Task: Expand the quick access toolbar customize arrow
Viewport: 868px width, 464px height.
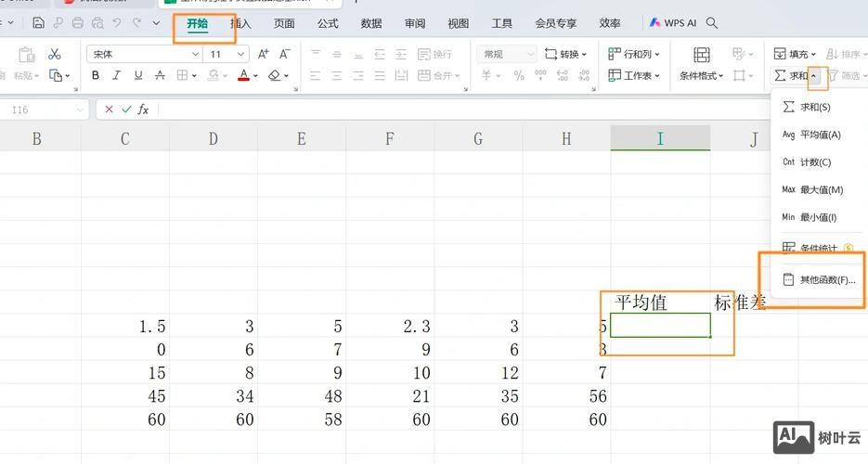Action: pos(157,22)
